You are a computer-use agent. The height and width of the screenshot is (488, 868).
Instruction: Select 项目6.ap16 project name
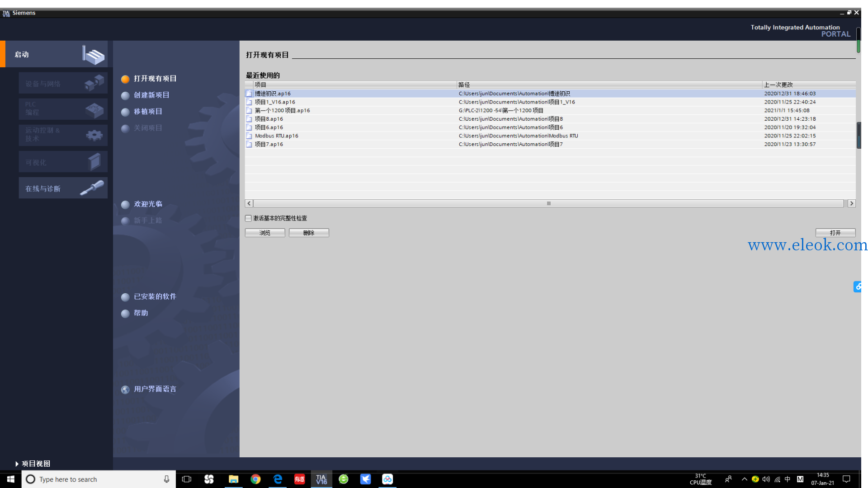pos(269,127)
